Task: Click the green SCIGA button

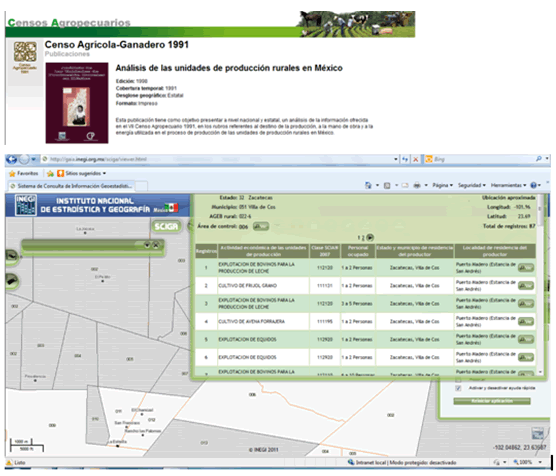Action: 166,226
